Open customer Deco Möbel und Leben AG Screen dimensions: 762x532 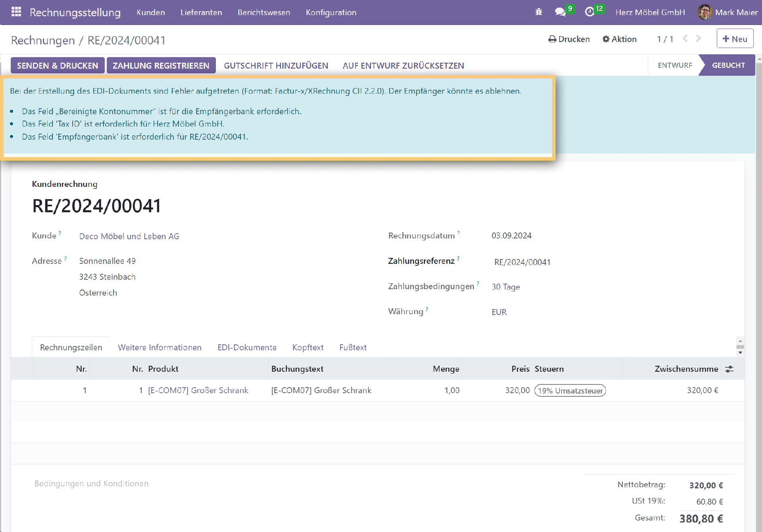pos(129,236)
